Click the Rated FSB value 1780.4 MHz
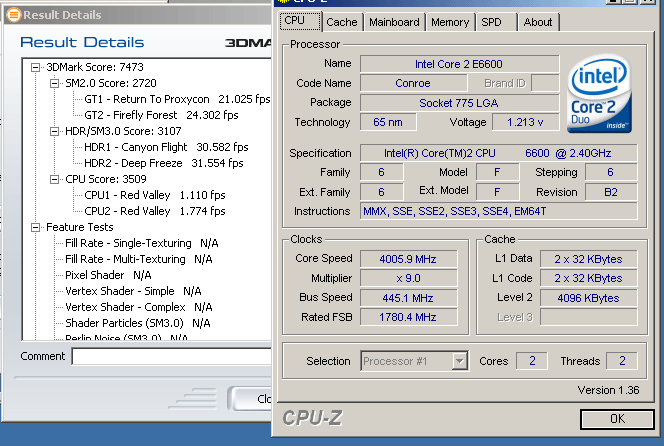The height and width of the screenshot is (446, 664). 408,317
